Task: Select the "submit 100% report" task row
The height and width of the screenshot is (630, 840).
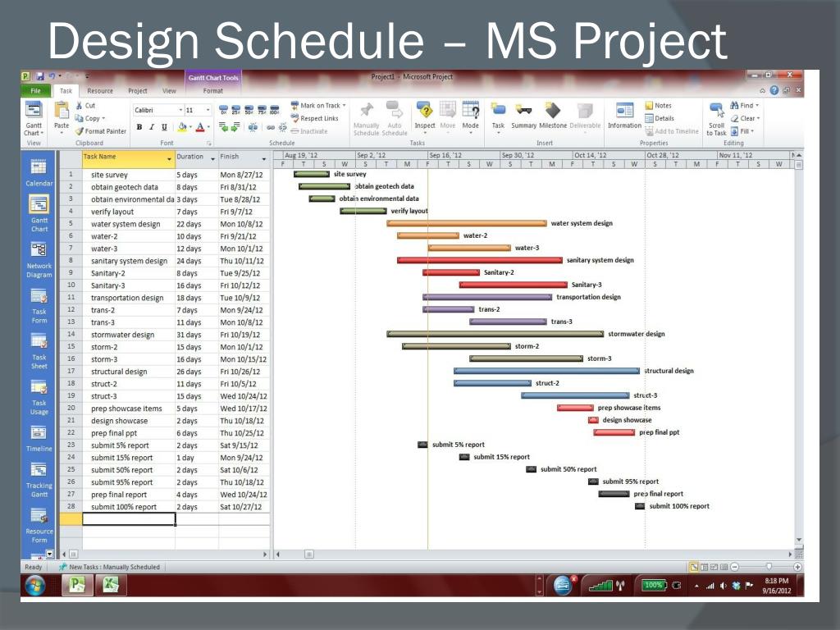Action: pos(165,507)
